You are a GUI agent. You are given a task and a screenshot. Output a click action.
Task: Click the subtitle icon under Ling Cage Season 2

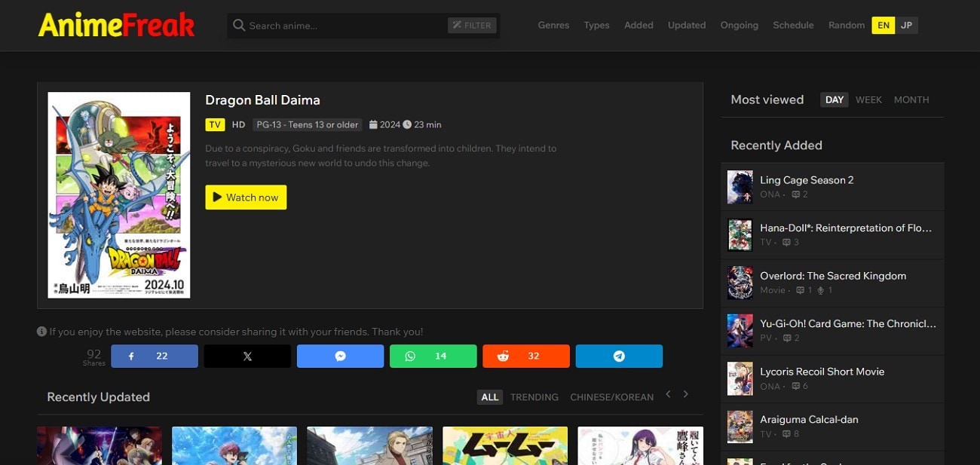[795, 194]
